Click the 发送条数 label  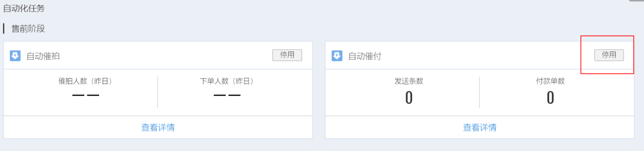(409, 81)
